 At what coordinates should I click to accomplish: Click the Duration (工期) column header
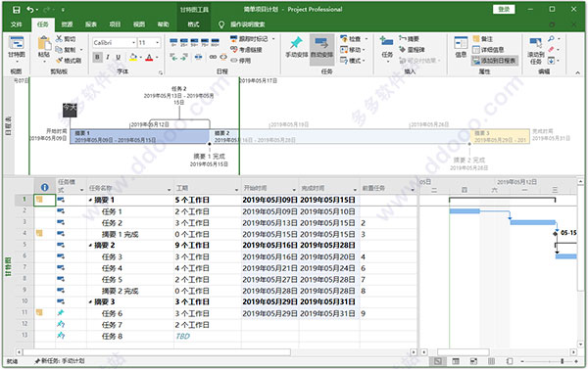[207, 188]
